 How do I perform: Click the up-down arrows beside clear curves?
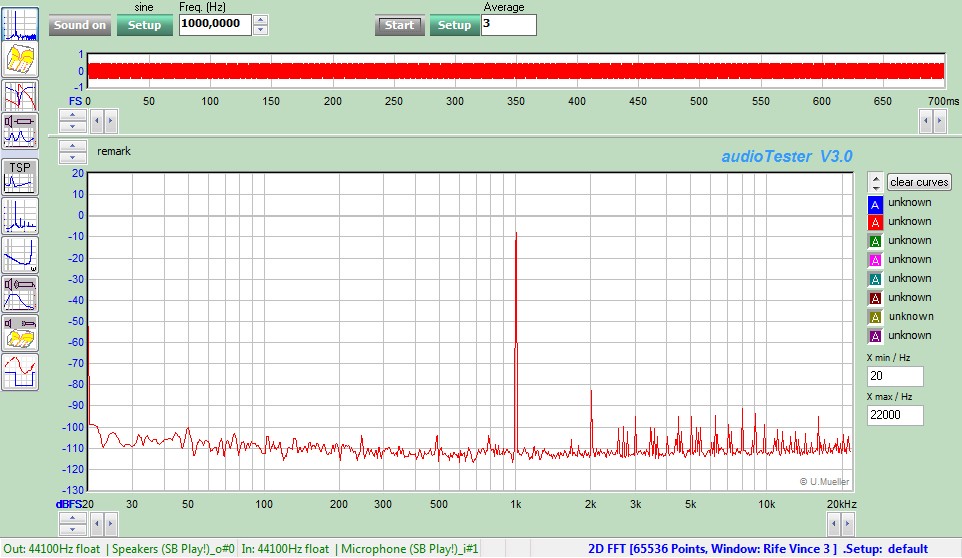(875, 182)
